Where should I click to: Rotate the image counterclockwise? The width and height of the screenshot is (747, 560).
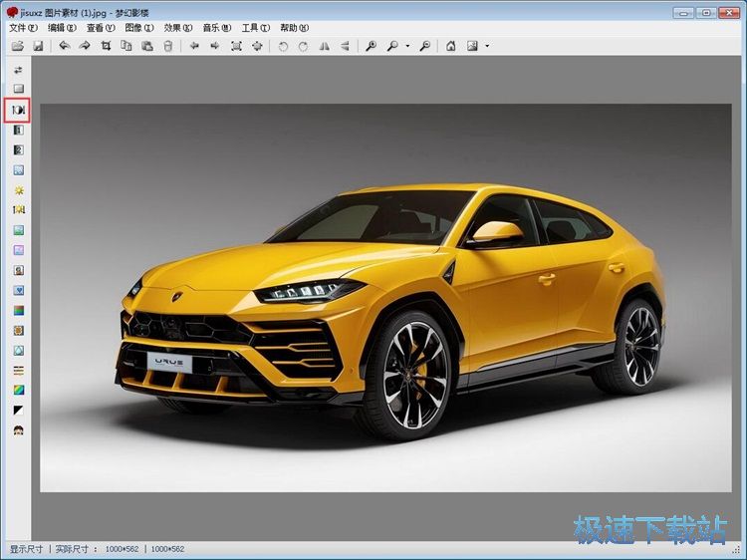click(x=283, y=46)
